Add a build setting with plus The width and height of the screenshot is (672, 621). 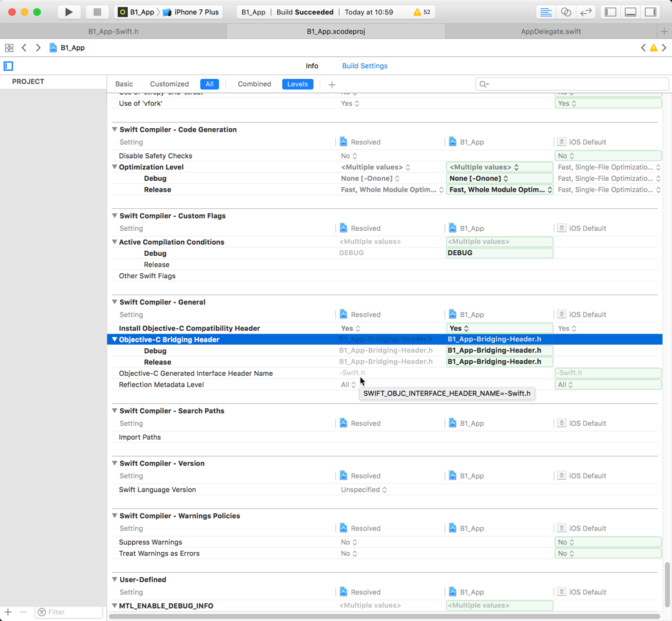coord(332,84)
